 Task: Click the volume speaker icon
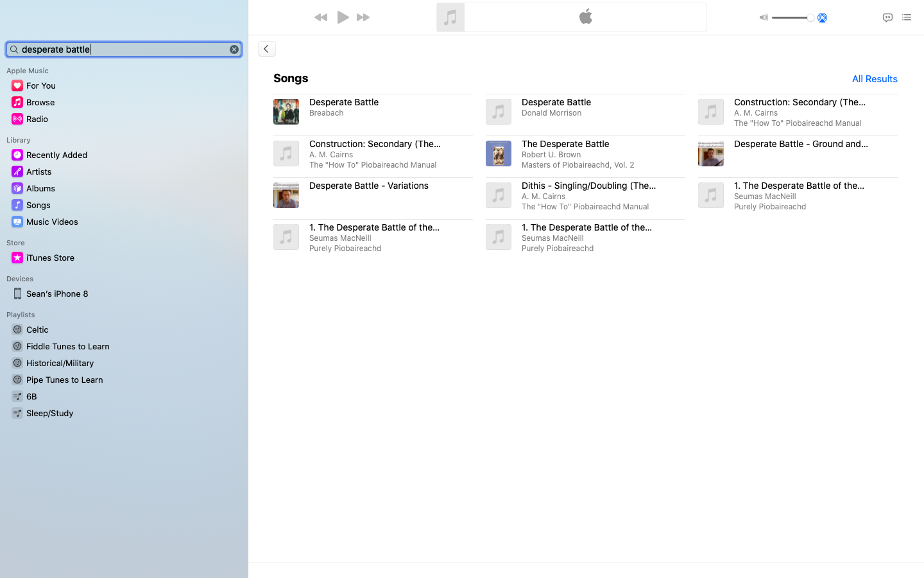[764, 18]
